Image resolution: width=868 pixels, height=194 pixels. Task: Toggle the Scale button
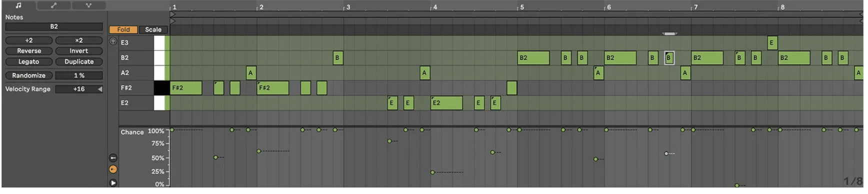(x=153, y=29)
